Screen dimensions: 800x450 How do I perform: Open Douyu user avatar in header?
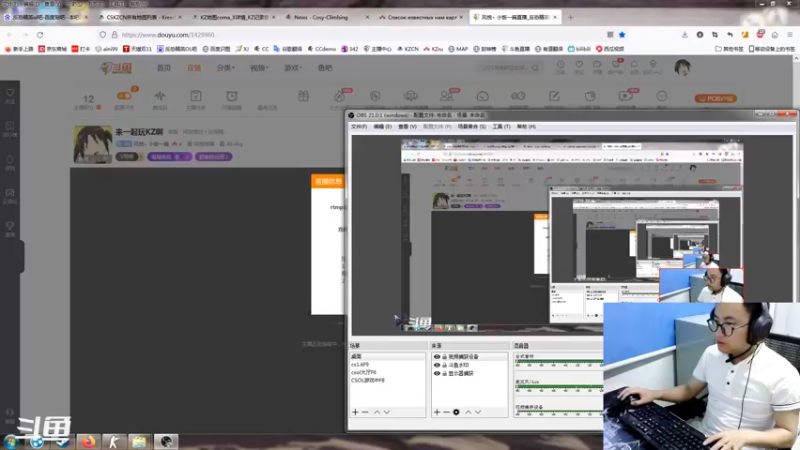pos(682,67)
